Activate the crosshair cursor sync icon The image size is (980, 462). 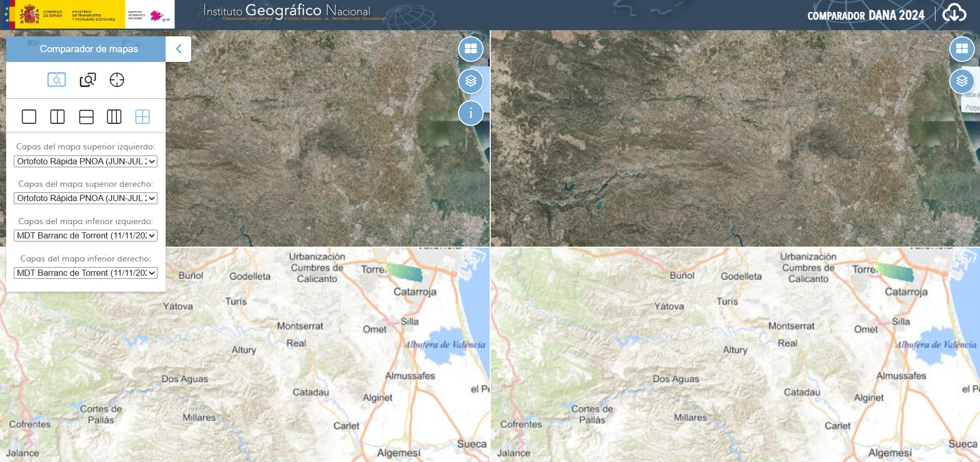click(117, 80)
